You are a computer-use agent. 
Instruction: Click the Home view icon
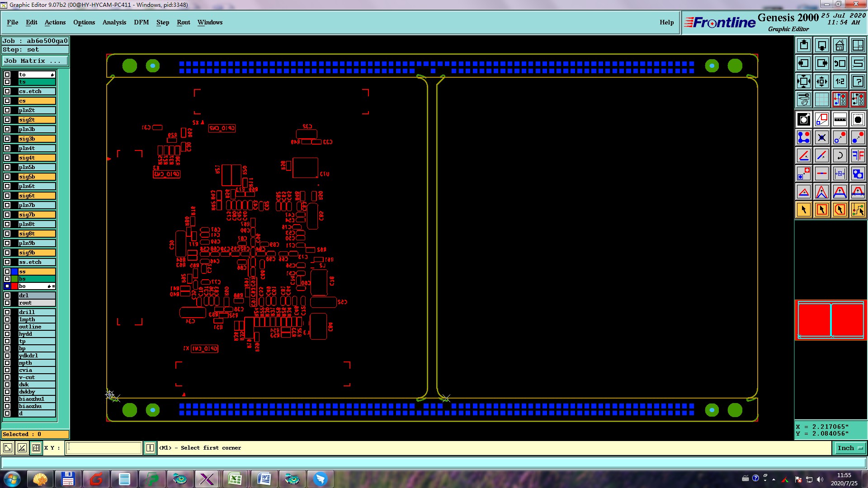point(840,45)
